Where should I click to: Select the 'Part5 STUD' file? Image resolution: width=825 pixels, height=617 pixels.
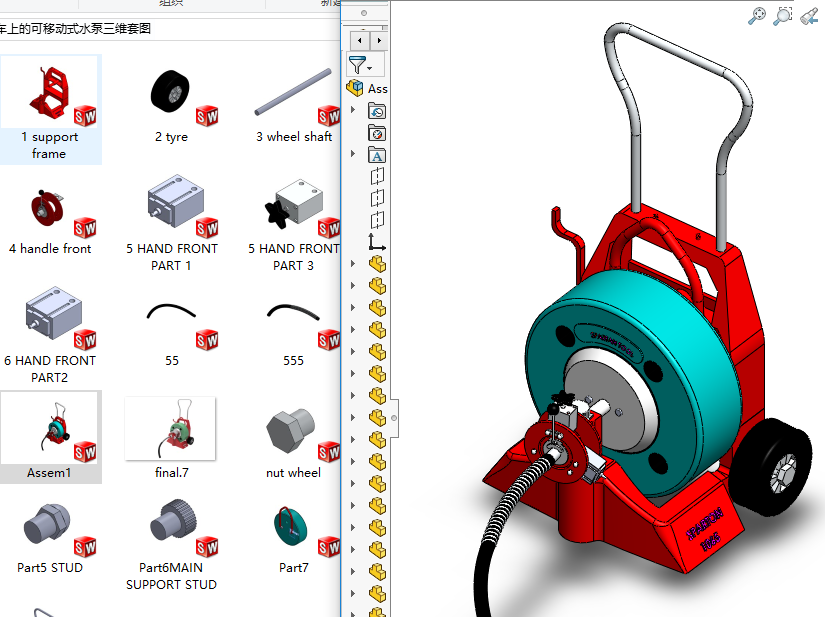[49, 537]
